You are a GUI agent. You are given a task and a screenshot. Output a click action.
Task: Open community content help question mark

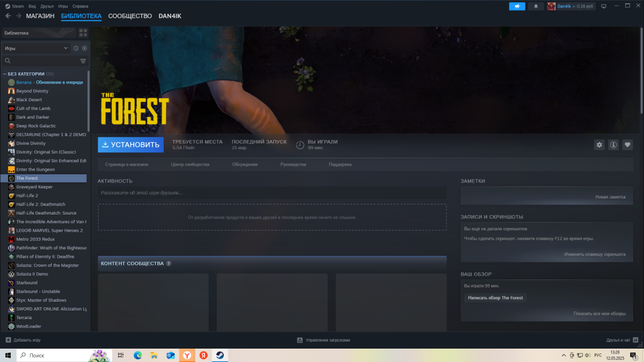tap(169, 263)
